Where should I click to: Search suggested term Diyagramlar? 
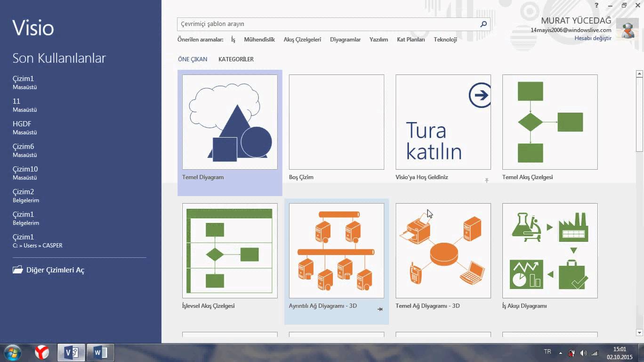345,40
